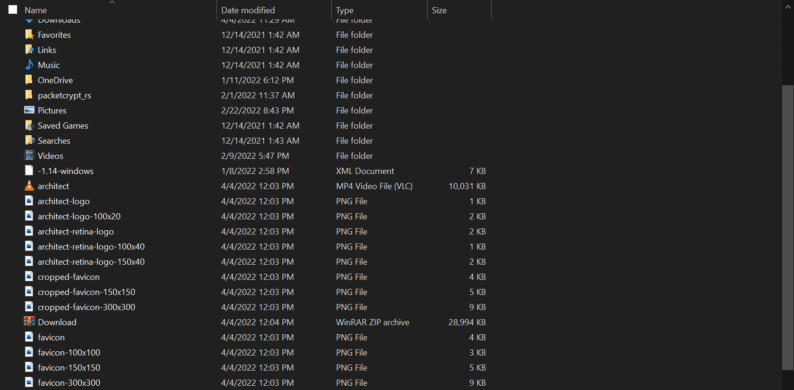Click the architect-logo PNG file icon
The height and width of the screenshot is (390, 794).
(29, 201)
